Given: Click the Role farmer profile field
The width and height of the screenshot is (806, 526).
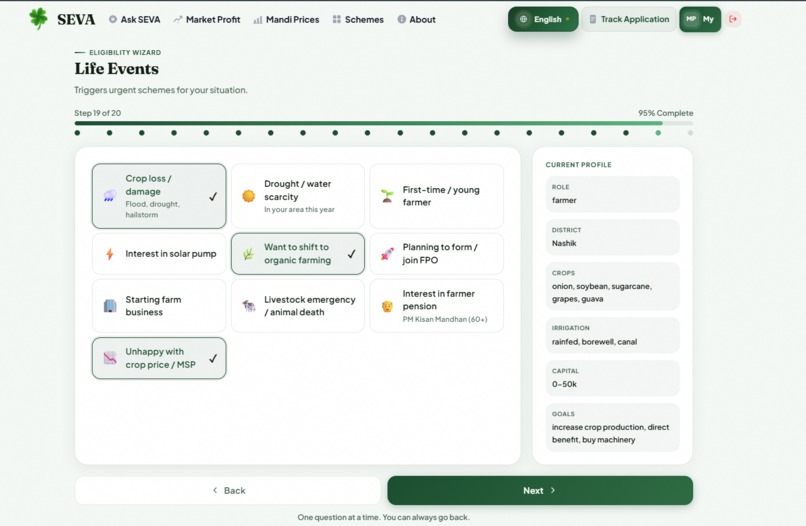Looking at the screenshot, I should (x=612, y=194).
